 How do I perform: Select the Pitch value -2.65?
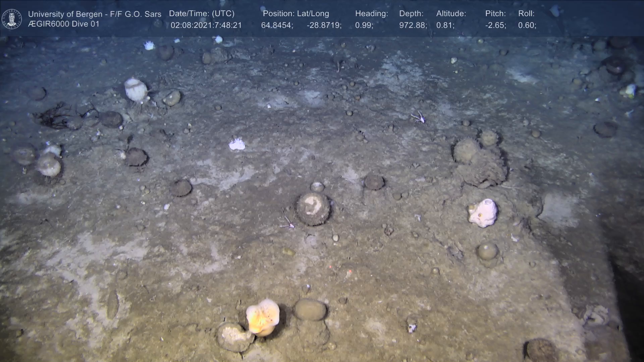[x=495, y=25]
